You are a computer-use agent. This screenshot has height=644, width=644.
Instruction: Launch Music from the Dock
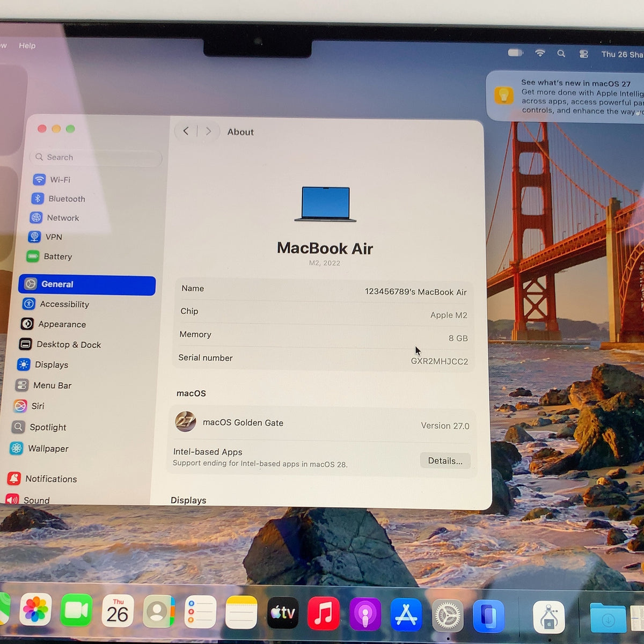coord(324,613)
